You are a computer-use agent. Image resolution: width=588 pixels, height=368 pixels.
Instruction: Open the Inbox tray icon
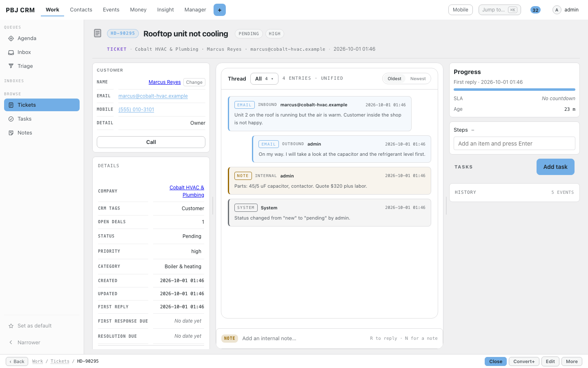click(11, 52)
